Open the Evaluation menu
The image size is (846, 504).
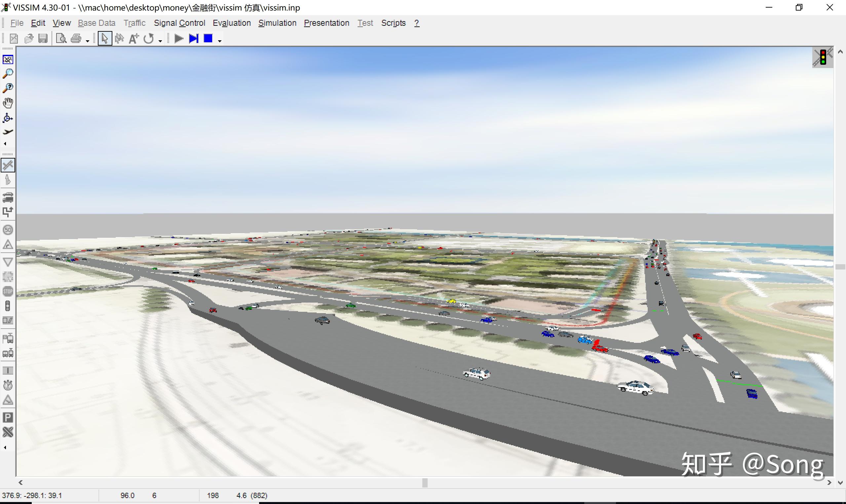tap(232, 23)
